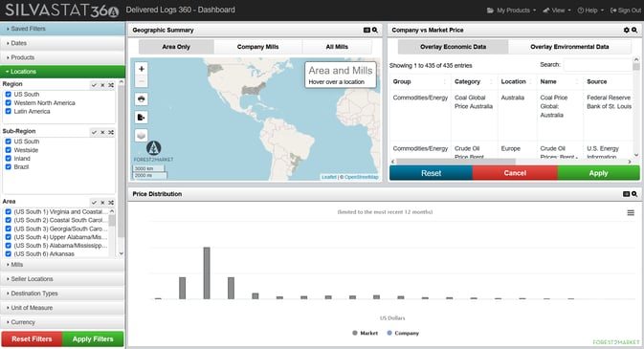Toggle Latin America region checkbox
This screenshot has width=644, height=349.
[9, 111]
